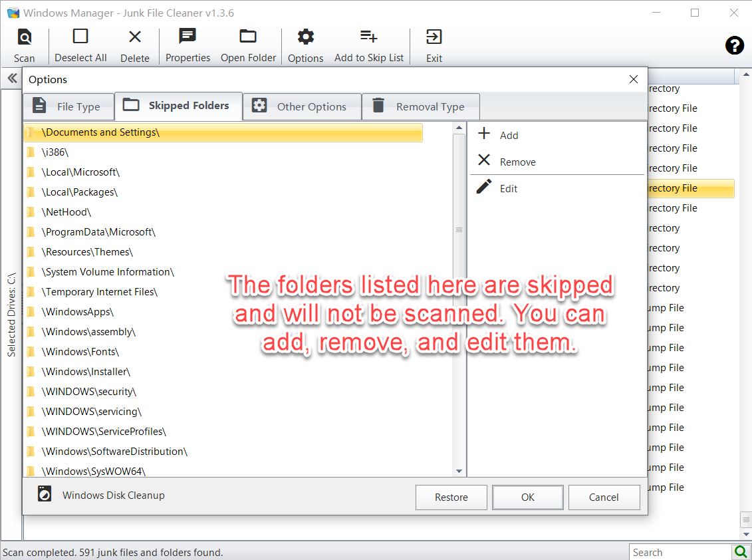Open the Other Options tab
This screenshot has width=752, height=560.
coord(302,106)
